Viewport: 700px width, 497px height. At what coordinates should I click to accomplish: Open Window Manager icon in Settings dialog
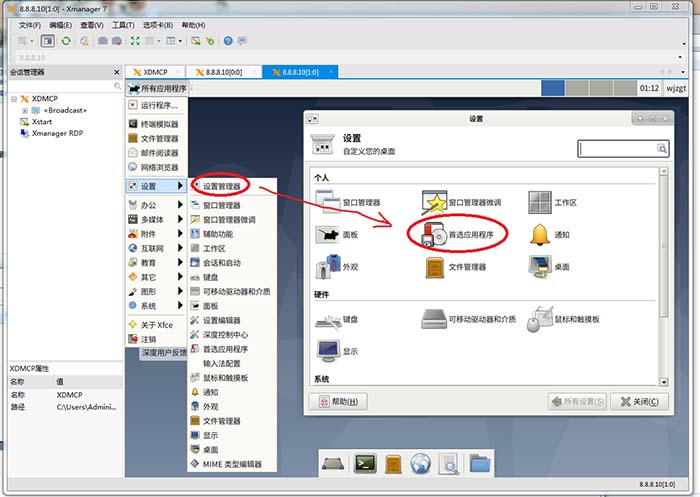coord(328,202)
